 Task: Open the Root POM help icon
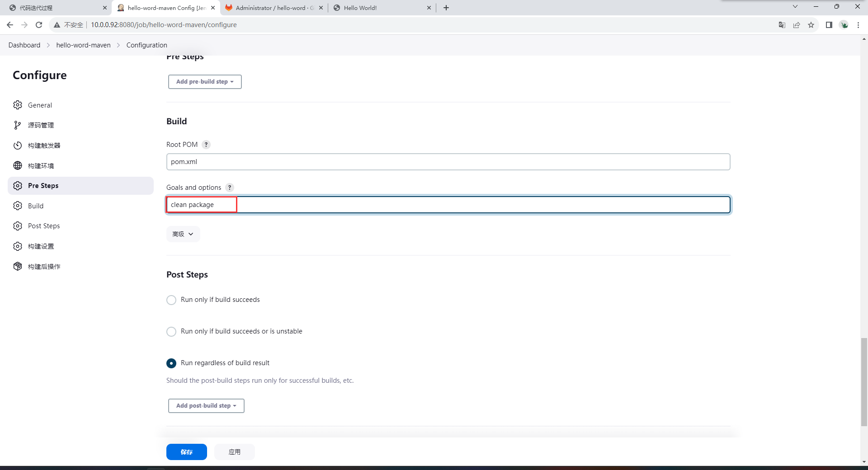tap(206, 145)
